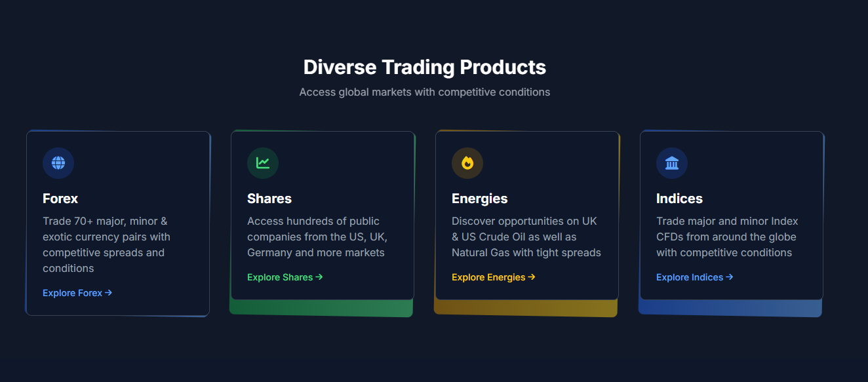Click the Energies card heading
The width and height of the screenshot is (868, 382).
[480, 199]
